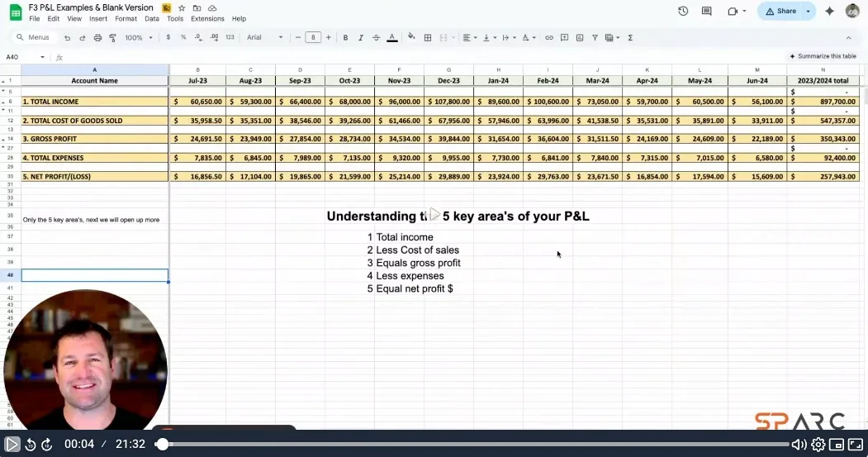Activate the paint format tool

[x=113, y=38]
